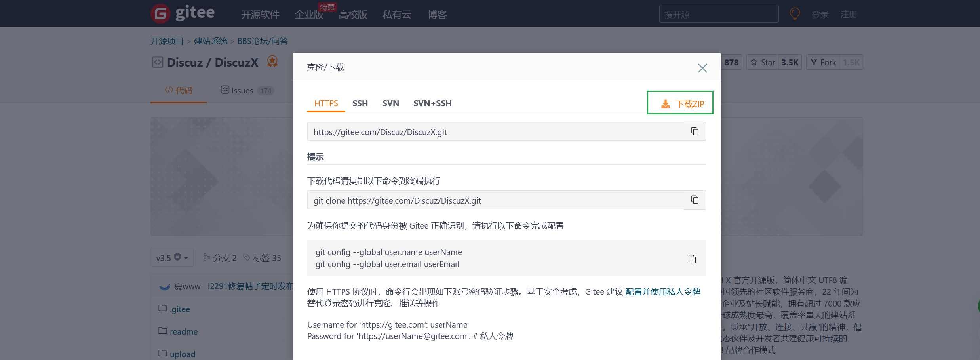Focus the 搜开源 search field
The width and height of the screenshot is (980, 360).
click(x=719, y=14)
